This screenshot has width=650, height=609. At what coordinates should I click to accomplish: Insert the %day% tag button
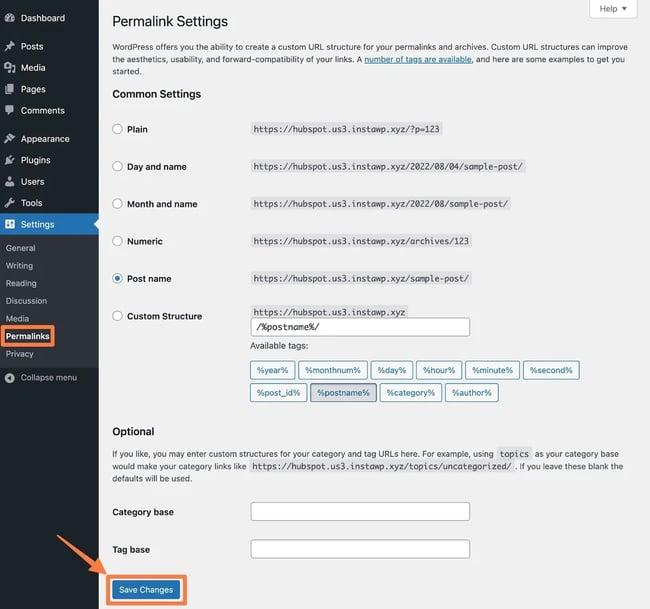(x=392, y=370)
